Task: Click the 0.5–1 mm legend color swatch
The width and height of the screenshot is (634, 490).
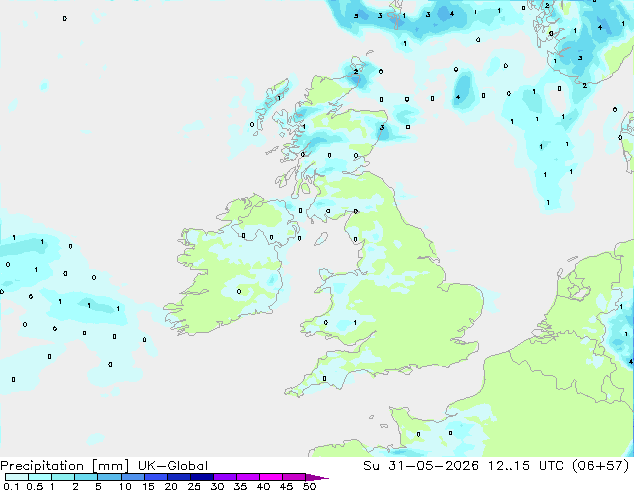Action: click(40, 477)
